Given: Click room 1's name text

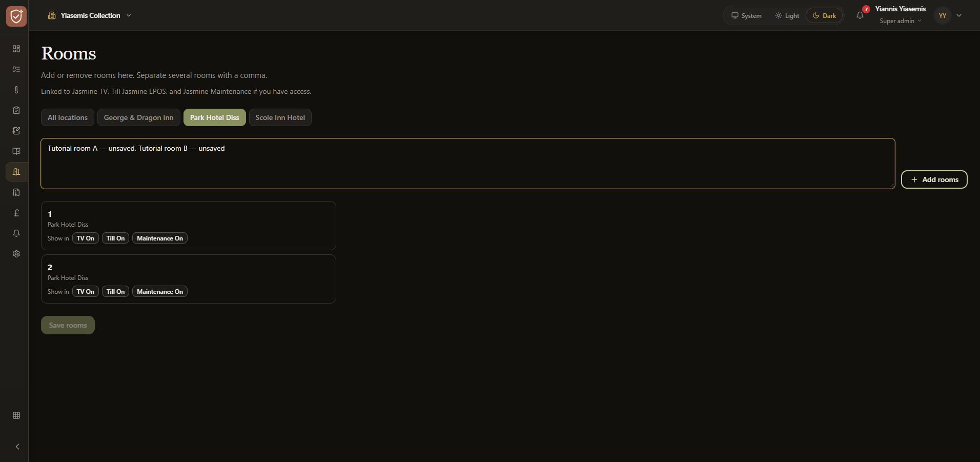Looking at the screenshot, I should tap(50, 214).
